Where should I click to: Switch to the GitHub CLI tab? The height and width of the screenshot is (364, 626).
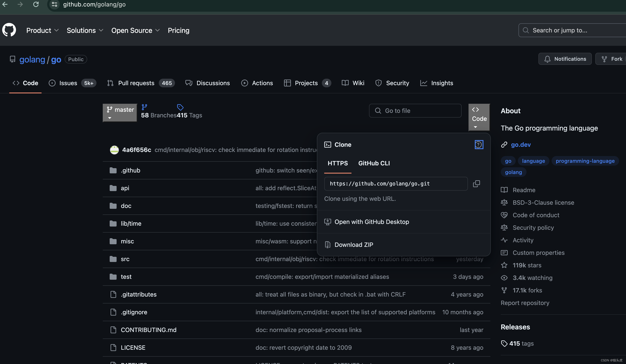(x=374, y=163)
